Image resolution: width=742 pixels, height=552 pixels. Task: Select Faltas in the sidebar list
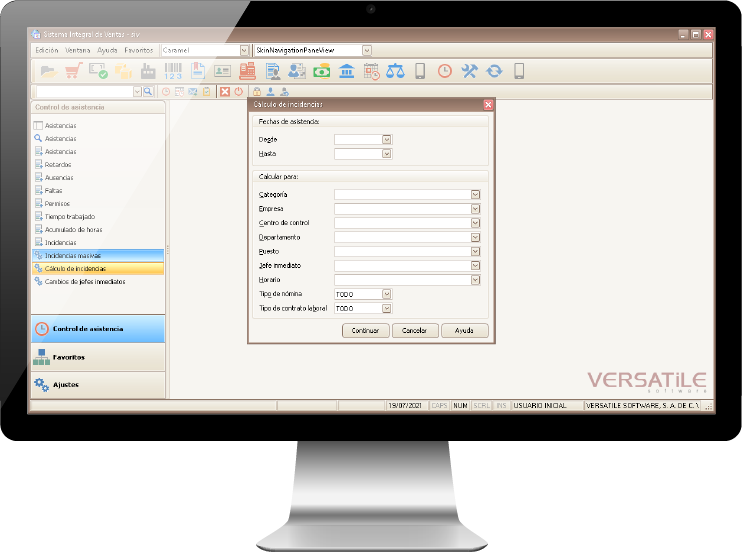[x=53, y=190]
